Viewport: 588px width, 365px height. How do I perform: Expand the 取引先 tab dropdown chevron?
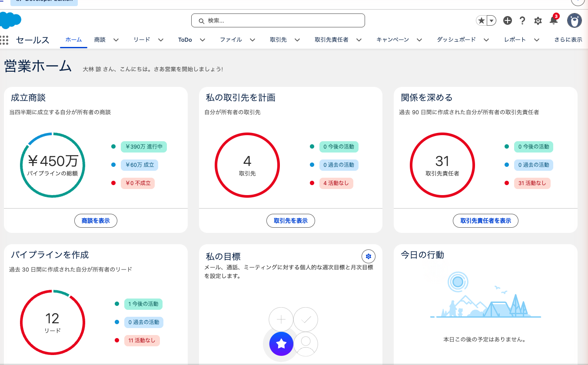[x=297, y=40]
